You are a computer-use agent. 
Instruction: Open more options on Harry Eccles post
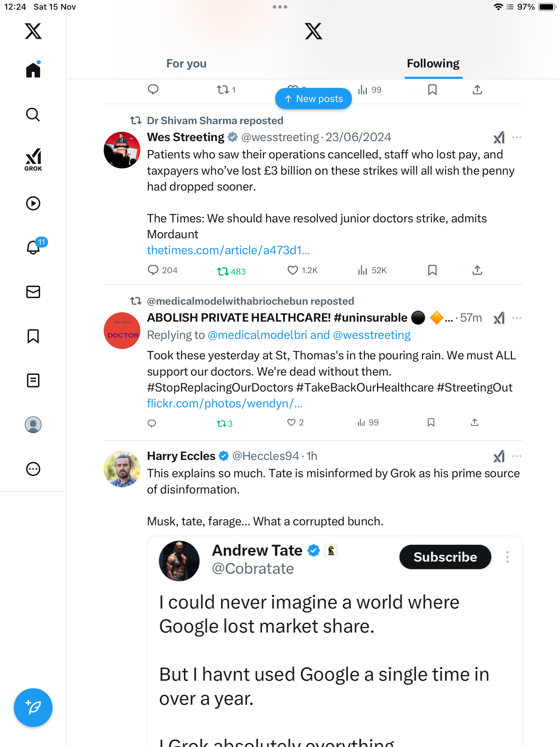click(517, 456)
